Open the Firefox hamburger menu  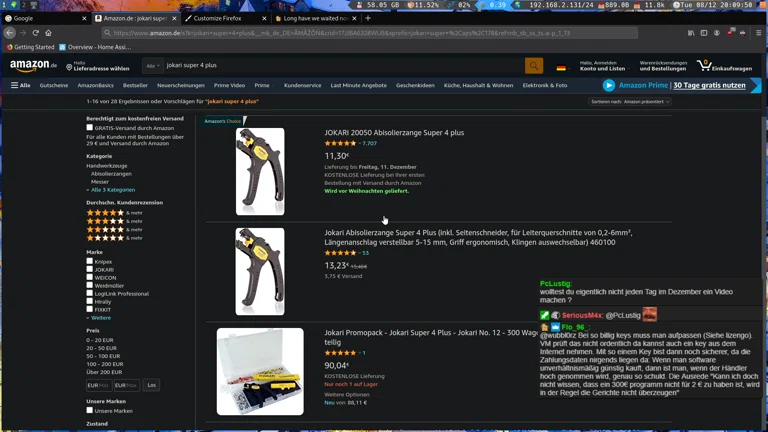pyautogui.click(x=759, y=33)
